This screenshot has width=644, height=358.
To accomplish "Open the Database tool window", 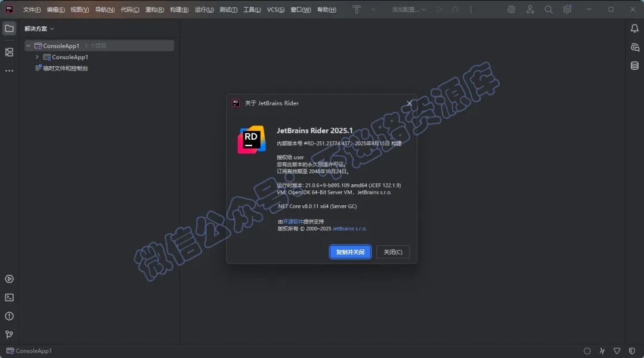I will pyautogui.click(x=634, y=66).
